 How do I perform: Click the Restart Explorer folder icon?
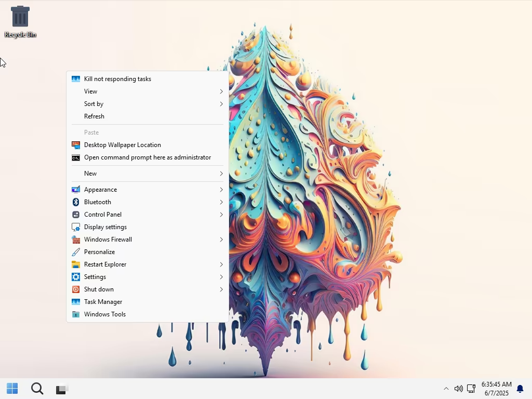(x=76, y=264)
